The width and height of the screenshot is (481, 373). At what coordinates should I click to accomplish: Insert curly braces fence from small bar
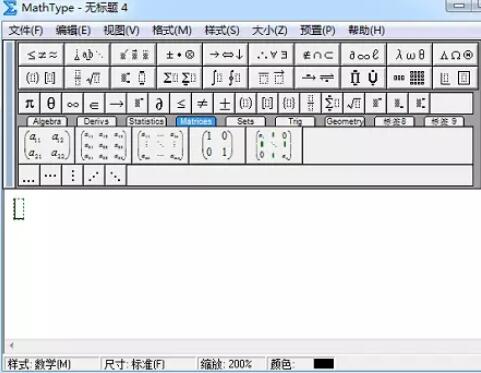[289, 104]
